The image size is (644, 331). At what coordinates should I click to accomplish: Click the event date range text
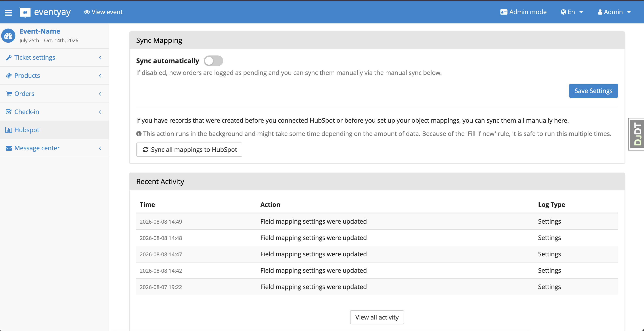[49, 40]
